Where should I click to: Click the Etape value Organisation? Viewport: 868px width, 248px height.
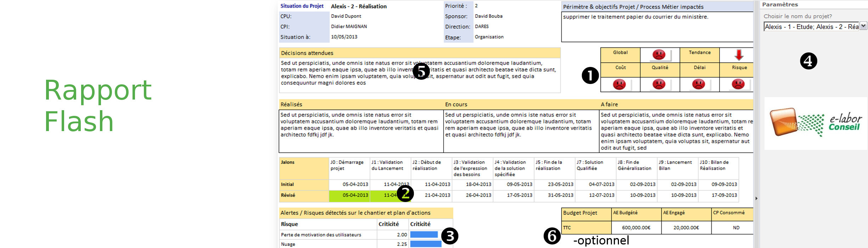489,37
